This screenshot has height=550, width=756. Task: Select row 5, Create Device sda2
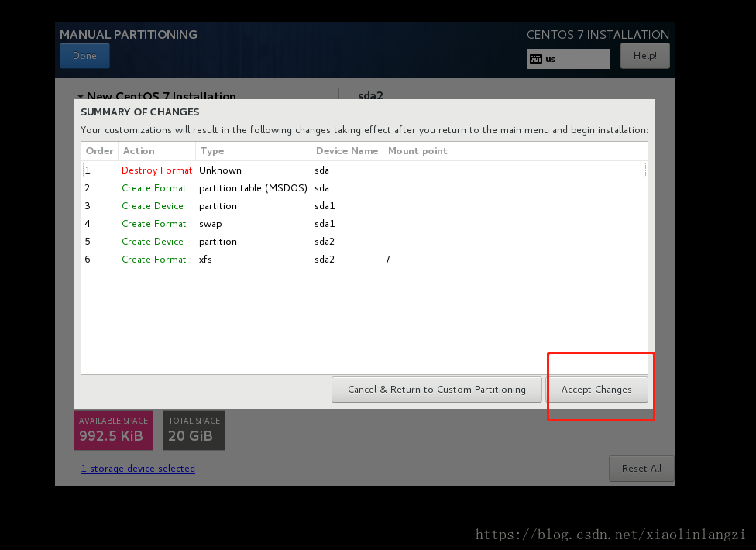tap(364, 242)
